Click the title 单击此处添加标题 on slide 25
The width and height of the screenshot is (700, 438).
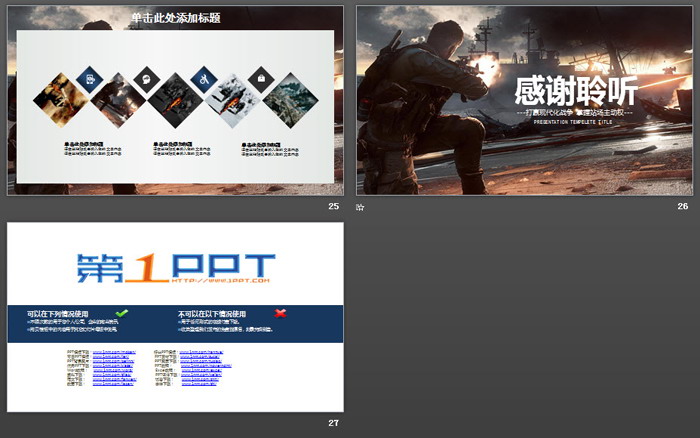(175, 18)
